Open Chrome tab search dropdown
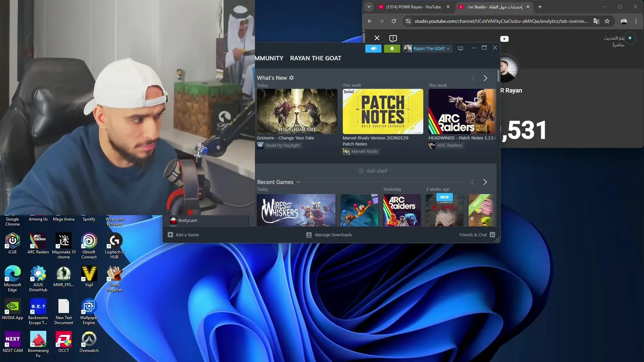This screenshot has width=644, height=362. 369,7
